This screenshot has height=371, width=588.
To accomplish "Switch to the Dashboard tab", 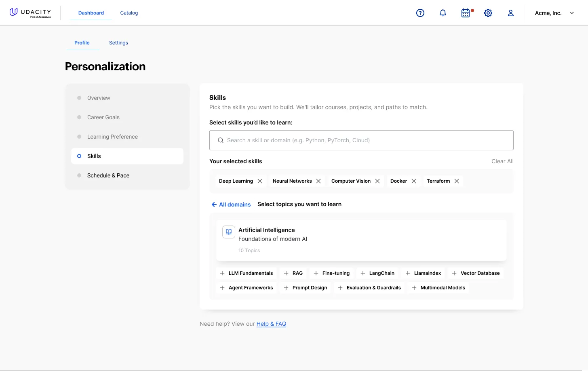I will tap(91, 13).
